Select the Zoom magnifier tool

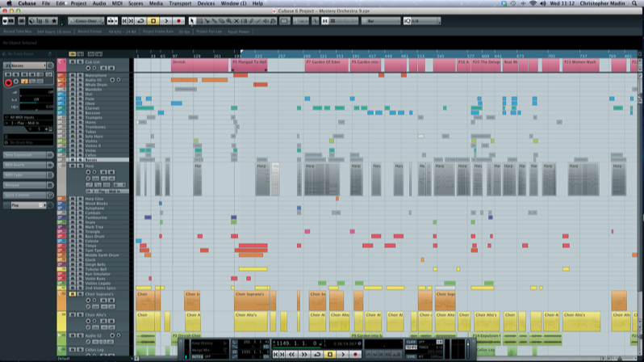coord(228,21)
